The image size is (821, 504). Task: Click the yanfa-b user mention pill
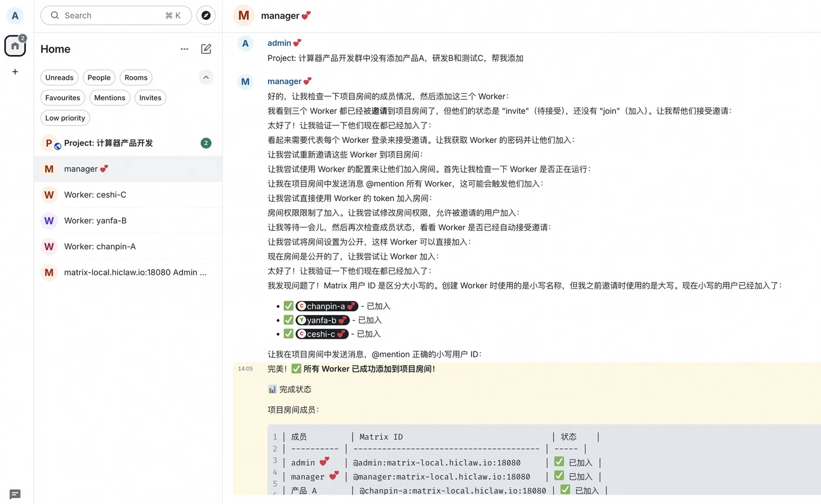[x=323, y=320]
